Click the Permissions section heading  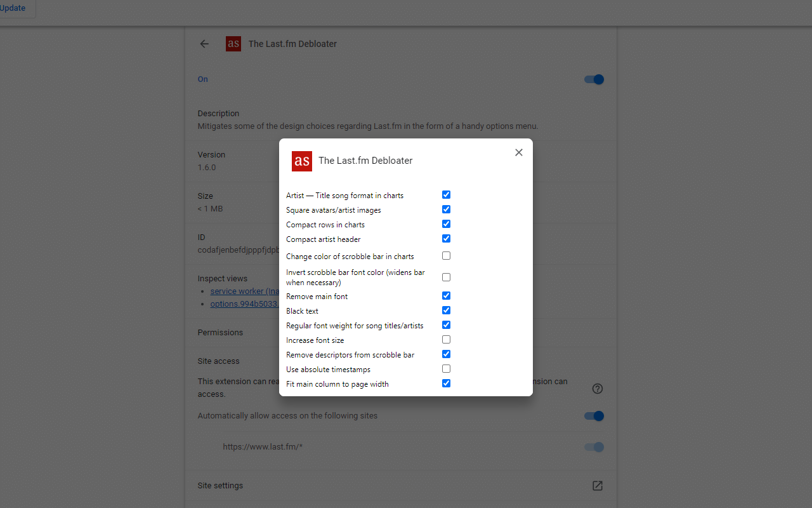pos(220,333)
